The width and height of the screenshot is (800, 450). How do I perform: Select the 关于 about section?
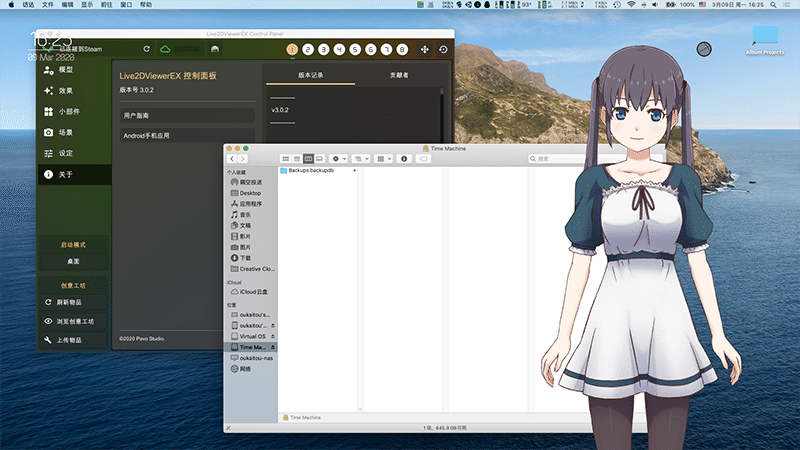74,174
